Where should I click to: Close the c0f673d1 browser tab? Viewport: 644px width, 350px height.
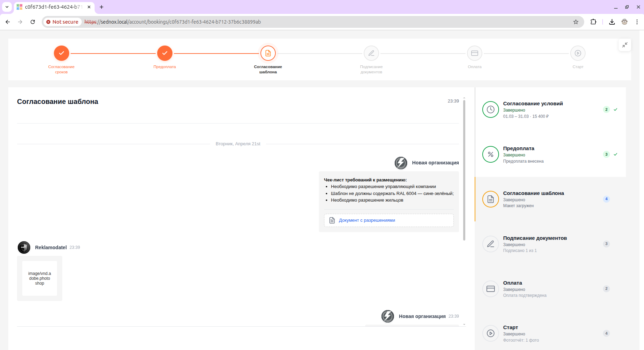pyautogui.click(x=89, y=7)
